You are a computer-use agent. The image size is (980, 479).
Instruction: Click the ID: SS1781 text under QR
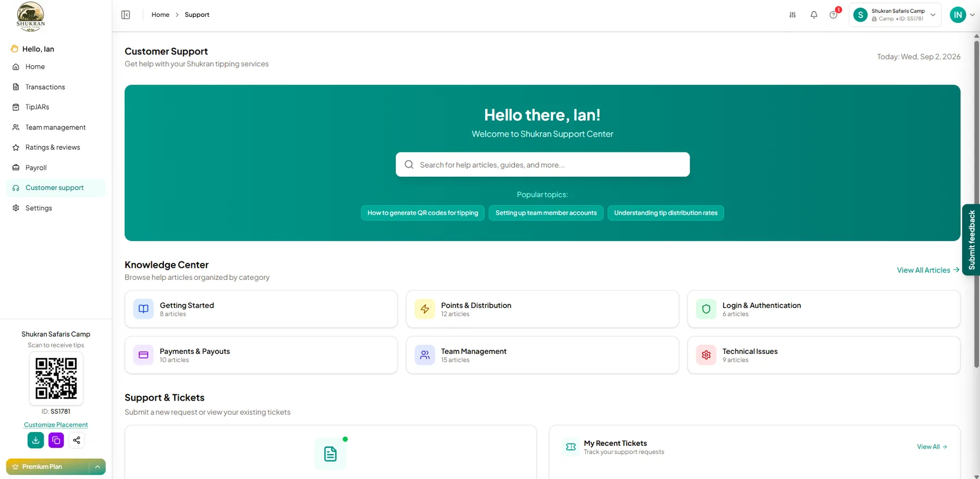(x=56, y=412)
